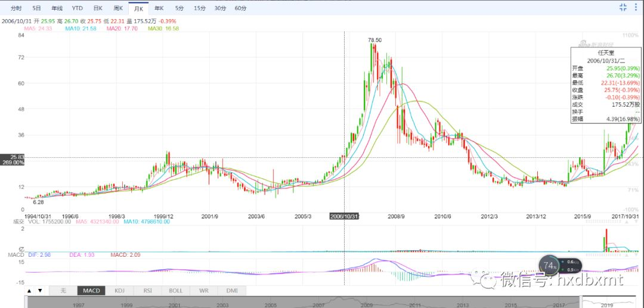Viewport: 644px width, 308px height.
Task: Click the 1100% right axis label
Action: pos(631,36)
